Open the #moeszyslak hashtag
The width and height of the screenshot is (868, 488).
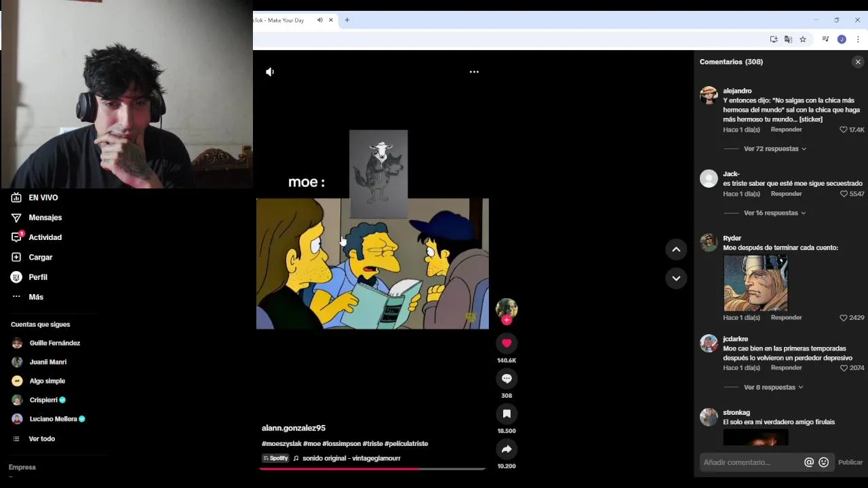(281, 444)
